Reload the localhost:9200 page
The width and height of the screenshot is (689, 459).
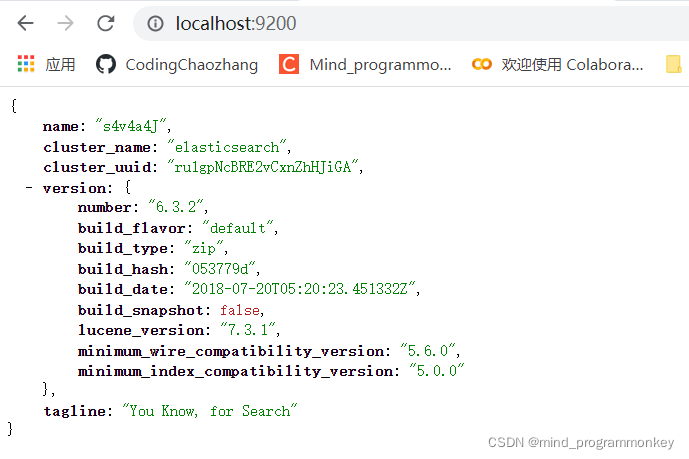106,23
